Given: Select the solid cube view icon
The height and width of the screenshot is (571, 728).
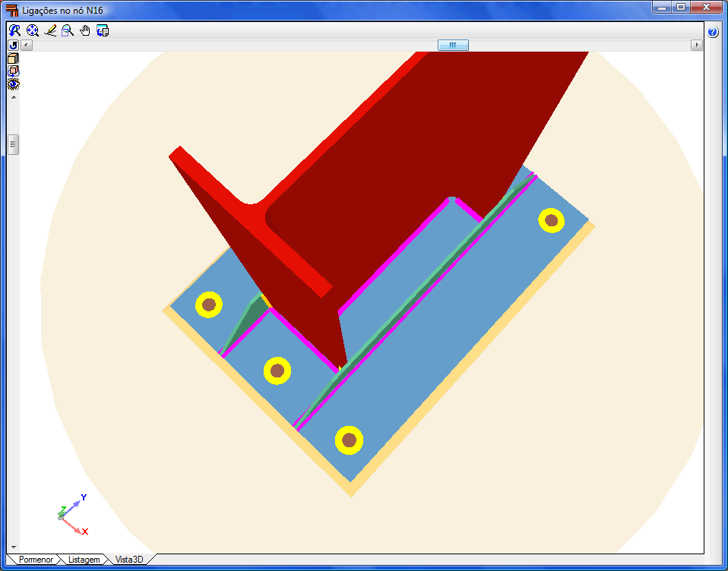Looking at the screenshot, I should [x=13, y=58].
